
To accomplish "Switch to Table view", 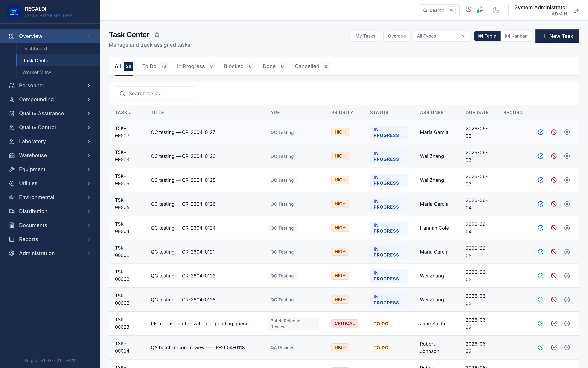I will [x=487, y=36].
